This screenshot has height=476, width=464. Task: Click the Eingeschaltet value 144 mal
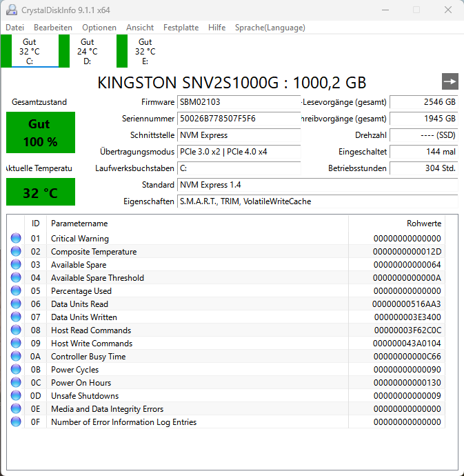424,152
